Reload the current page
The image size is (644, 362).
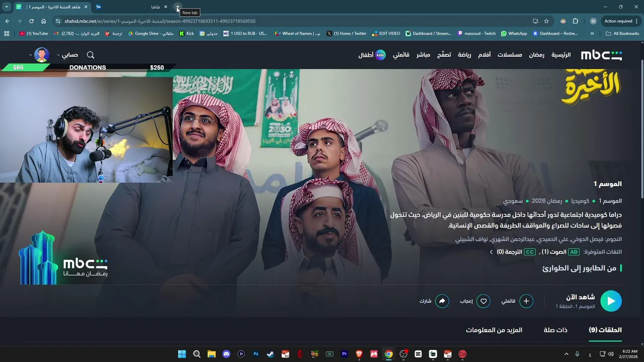tap(31, 21)
